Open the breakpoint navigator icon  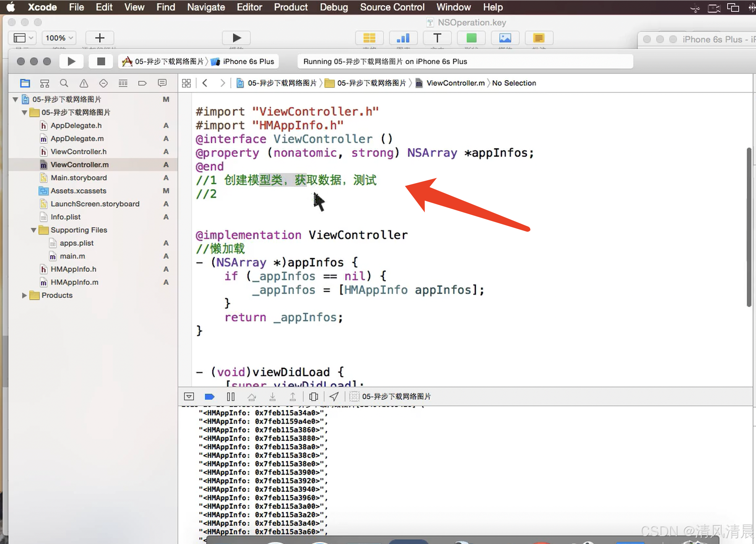[142, 83]
